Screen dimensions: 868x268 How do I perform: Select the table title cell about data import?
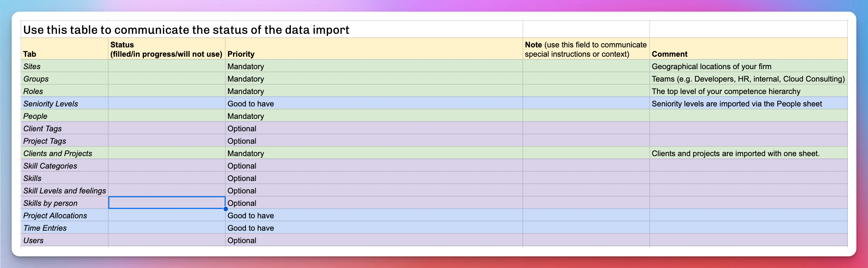(x=271, y=30)
